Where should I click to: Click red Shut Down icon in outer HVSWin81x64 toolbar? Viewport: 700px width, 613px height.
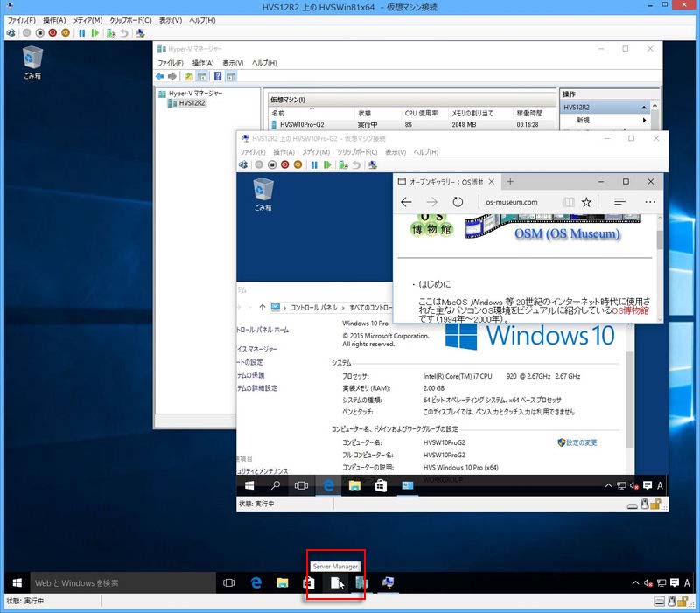coord(52,33)
